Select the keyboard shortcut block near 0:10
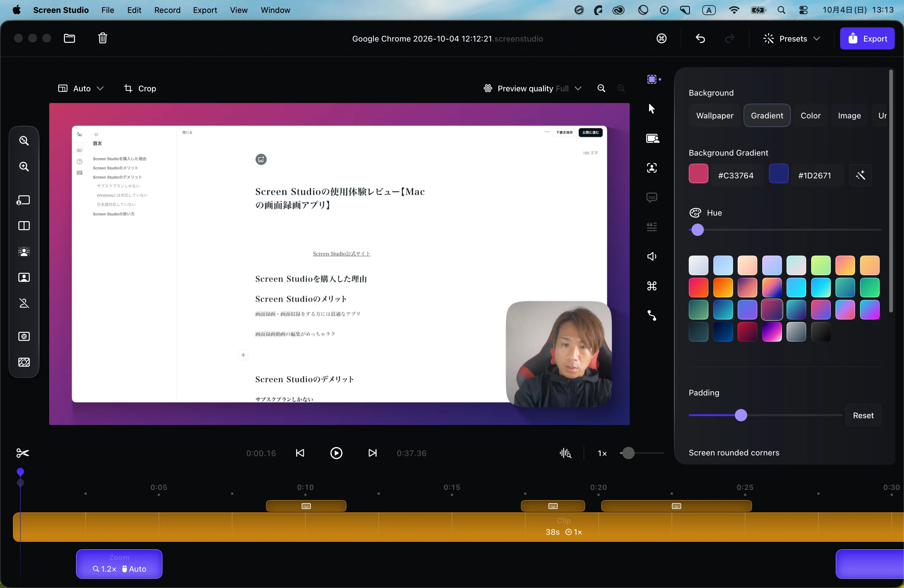Image resolution: width=904 pixels, height=588 pixels. point(306,506)
